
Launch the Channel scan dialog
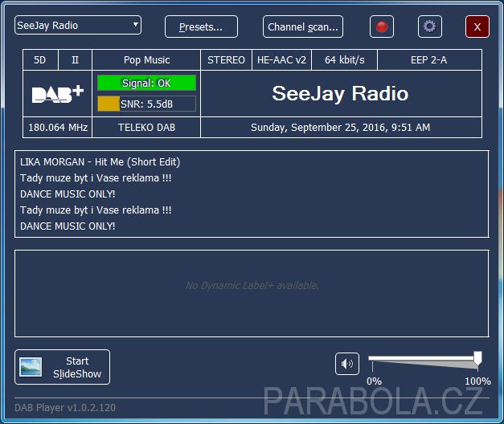pos(303,26)
